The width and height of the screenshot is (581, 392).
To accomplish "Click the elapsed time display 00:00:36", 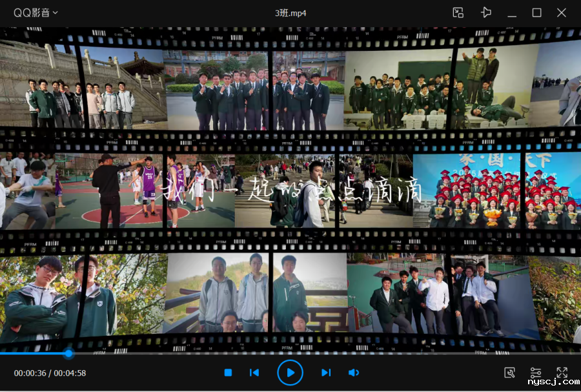I will point(30,373).
